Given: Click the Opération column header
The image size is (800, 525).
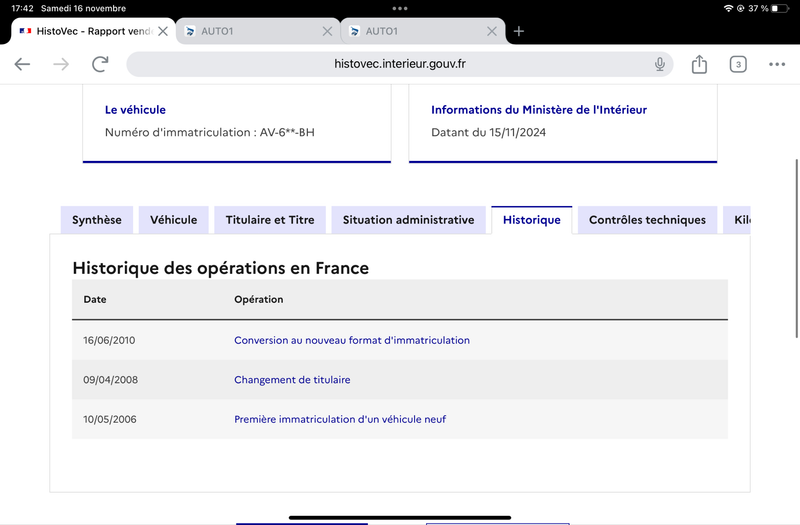Looking at the screenshot, I should click(x=259, y=299).
